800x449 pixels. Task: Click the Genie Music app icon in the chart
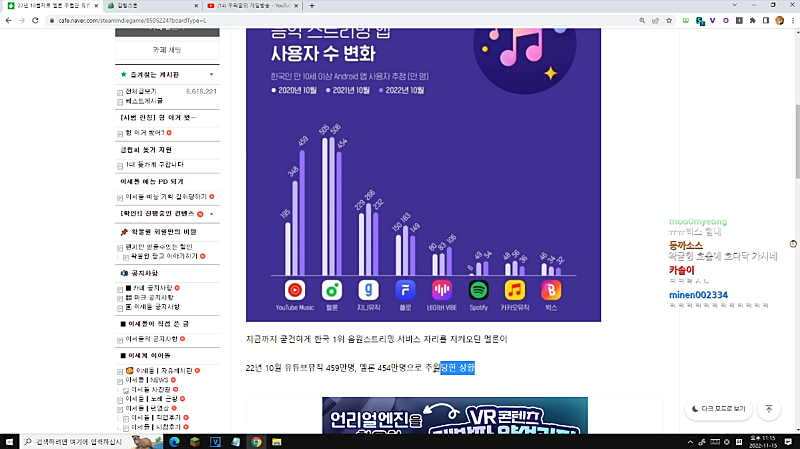click(x=368, y=290)
